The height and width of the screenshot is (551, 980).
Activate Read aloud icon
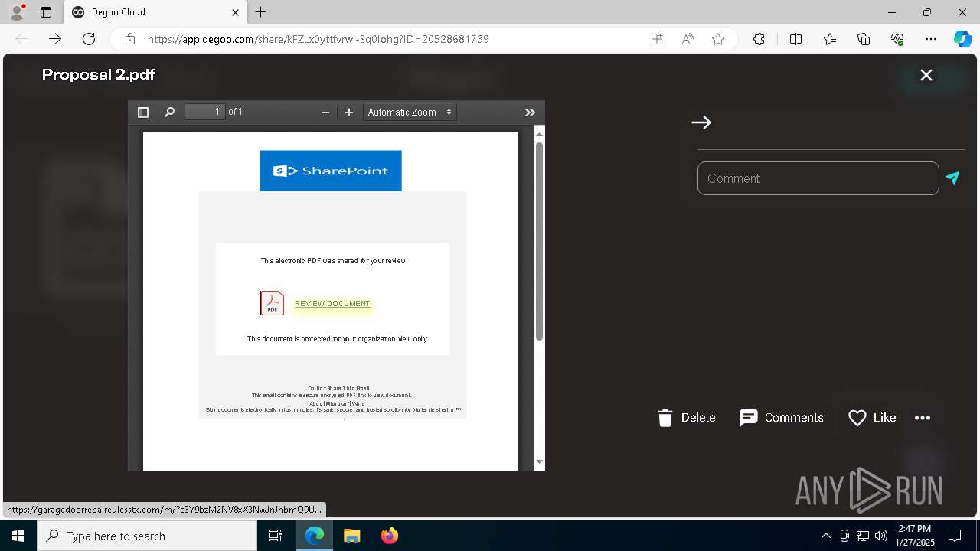[x=688, y=39]
